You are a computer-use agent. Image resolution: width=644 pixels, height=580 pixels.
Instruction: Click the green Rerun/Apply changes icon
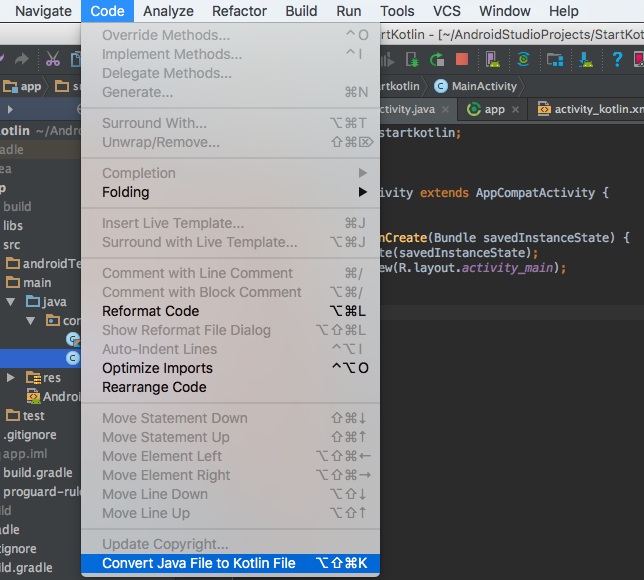(437, 60)
